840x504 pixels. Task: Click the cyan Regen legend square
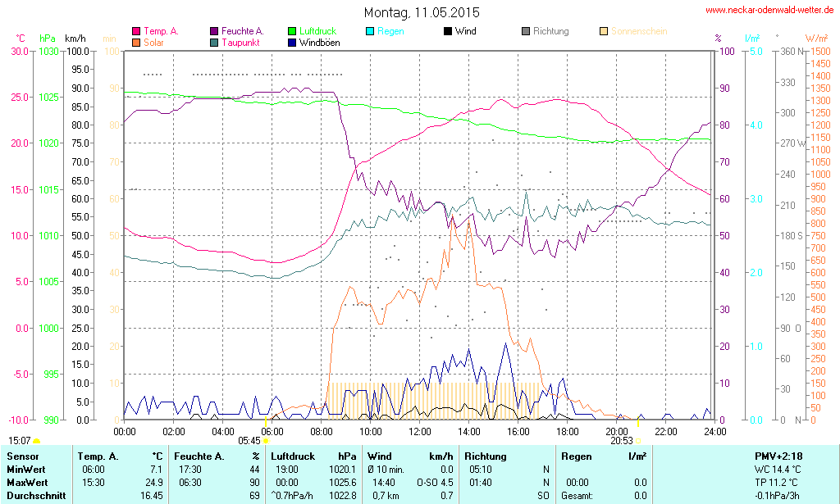click(x=370, y=32)
